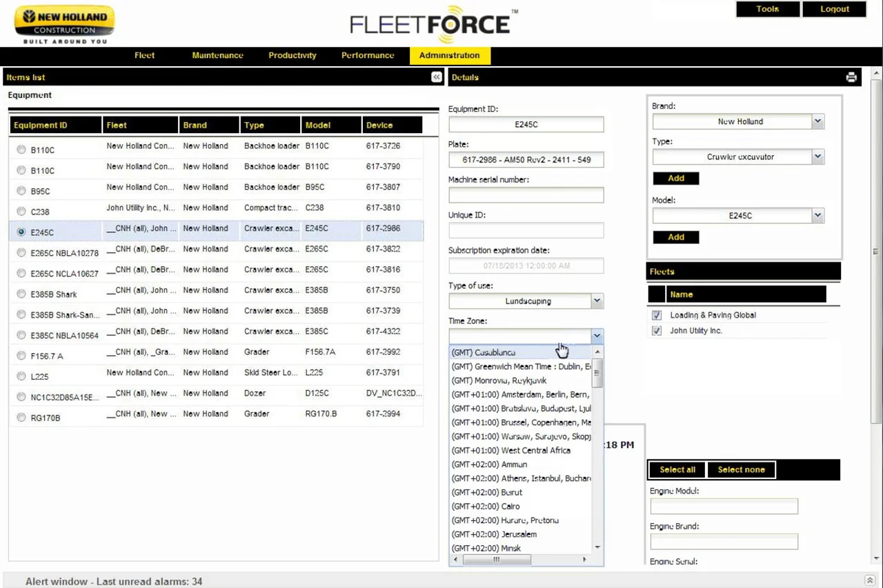Screen dimensions: 883x588
Task: Click the time zone list vertical scrollbar
Action: pyautogui.click(x=597, y=372)
